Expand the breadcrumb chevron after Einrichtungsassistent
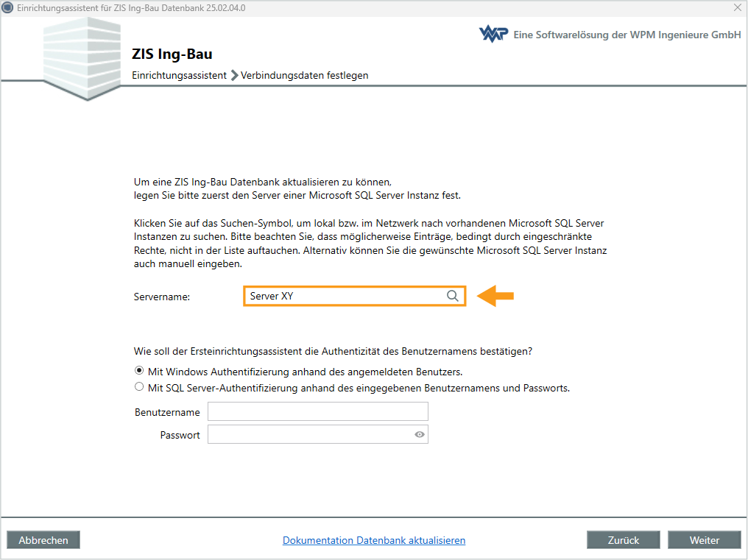This screenshot has width=748, height=560. [234, 75]
